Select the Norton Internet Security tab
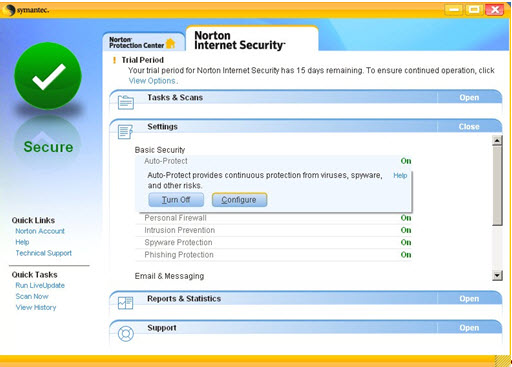This screenshot has height=367, width=512. (252, 39)
